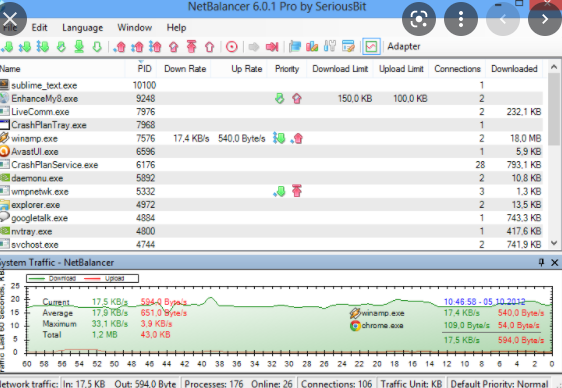Click winamp.exe red upload priority icon

297,138
